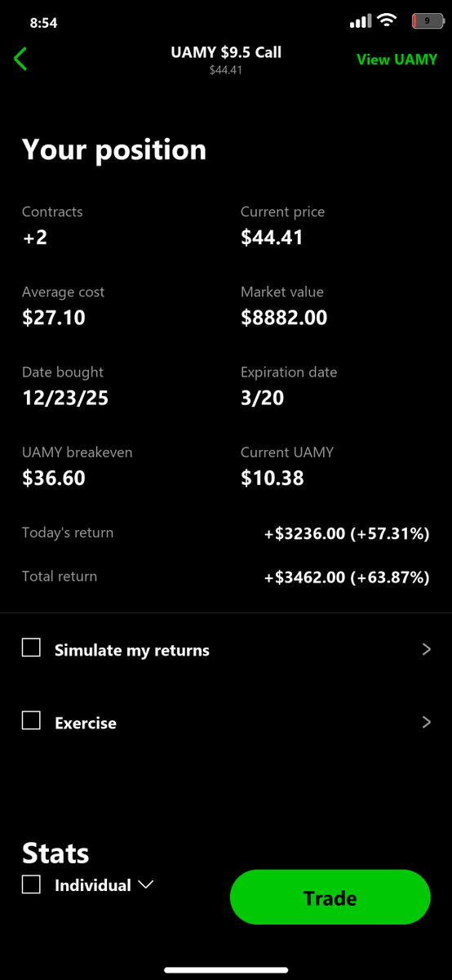The height and width of the screenshot is (980, 452).
Task: Tap the green Trade button
Action: [330, 898]
